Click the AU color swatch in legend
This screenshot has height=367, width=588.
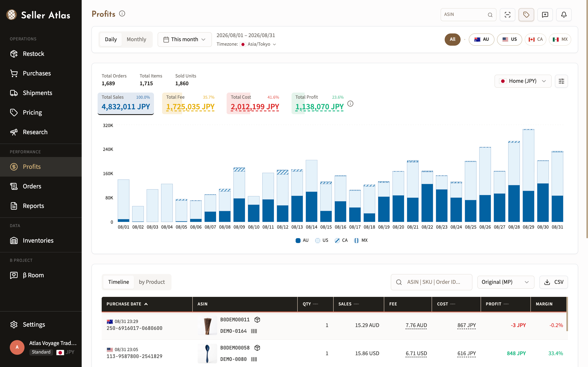(x=298, y=241)
